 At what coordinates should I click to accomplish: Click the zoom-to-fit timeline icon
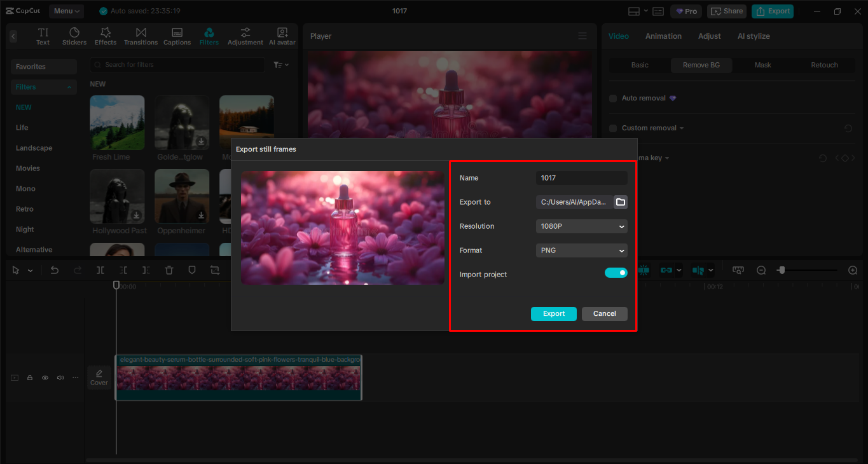pos(738,270)
